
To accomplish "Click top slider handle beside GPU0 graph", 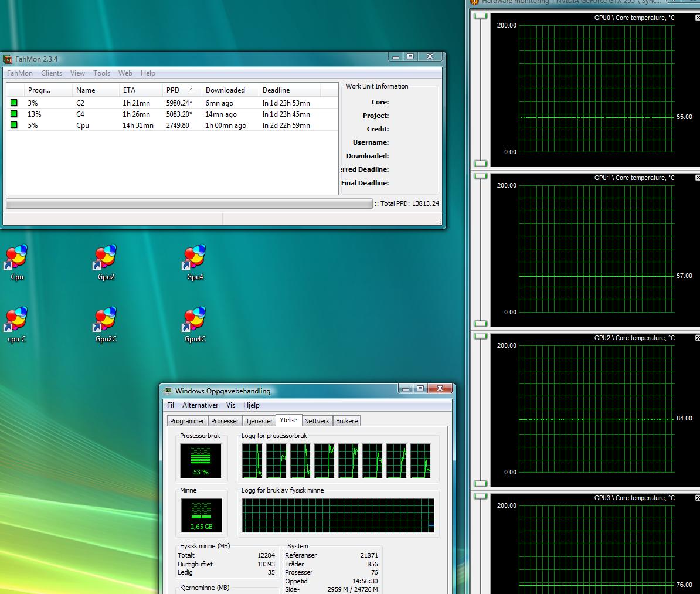I will click(x=480, y=16).
